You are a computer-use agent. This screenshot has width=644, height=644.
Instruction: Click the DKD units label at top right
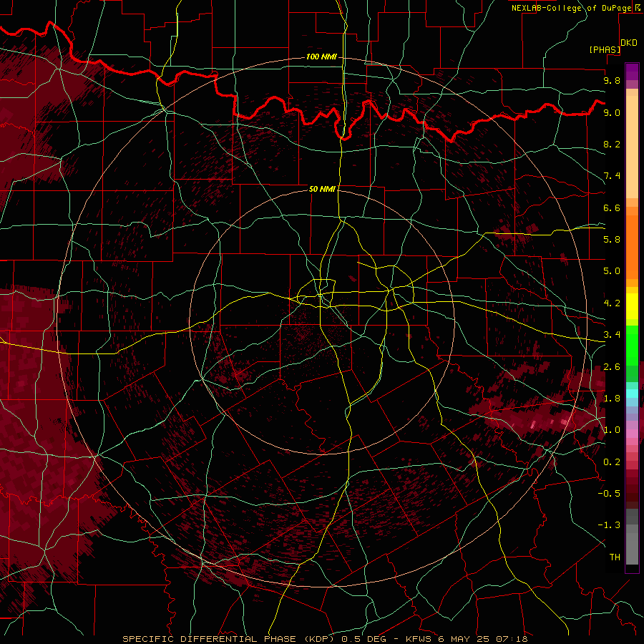coord(629,43)
